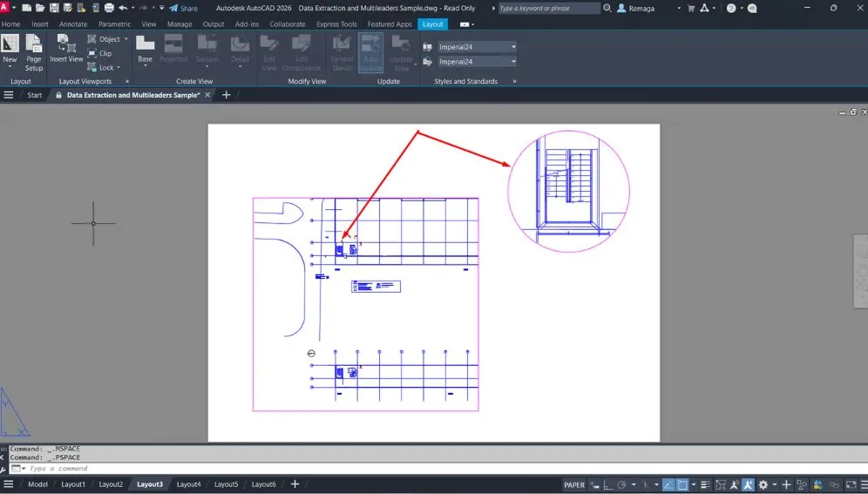Toggle Lineweight display in status bar

(705, 484)
